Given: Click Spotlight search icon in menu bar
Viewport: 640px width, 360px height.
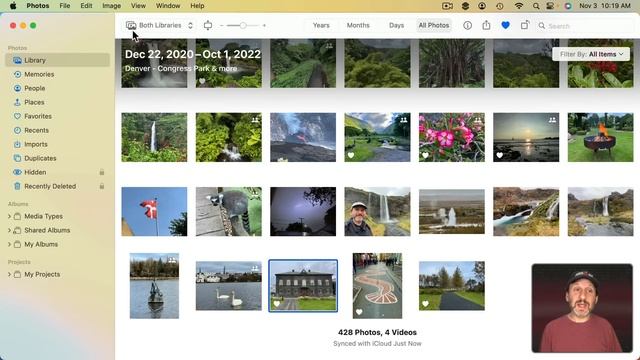Looking at the screenshot, I should [536, 6].
